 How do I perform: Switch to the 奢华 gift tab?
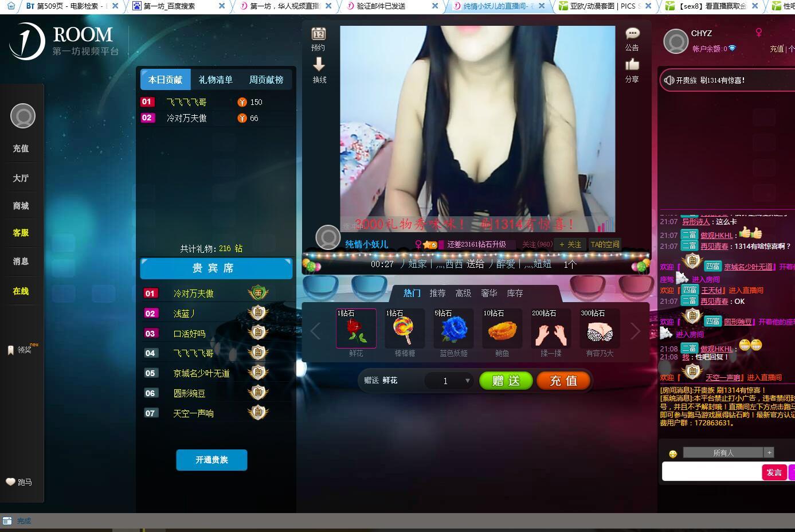tap(489, 293)
